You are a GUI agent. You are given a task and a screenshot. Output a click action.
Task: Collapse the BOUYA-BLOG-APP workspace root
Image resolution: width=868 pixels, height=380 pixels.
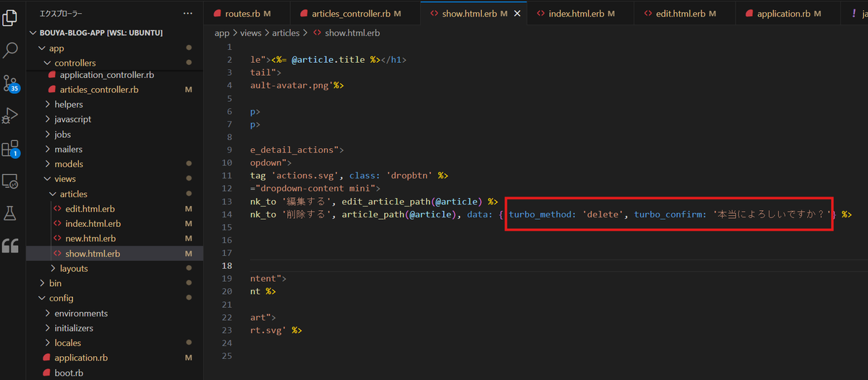(32, 33)
